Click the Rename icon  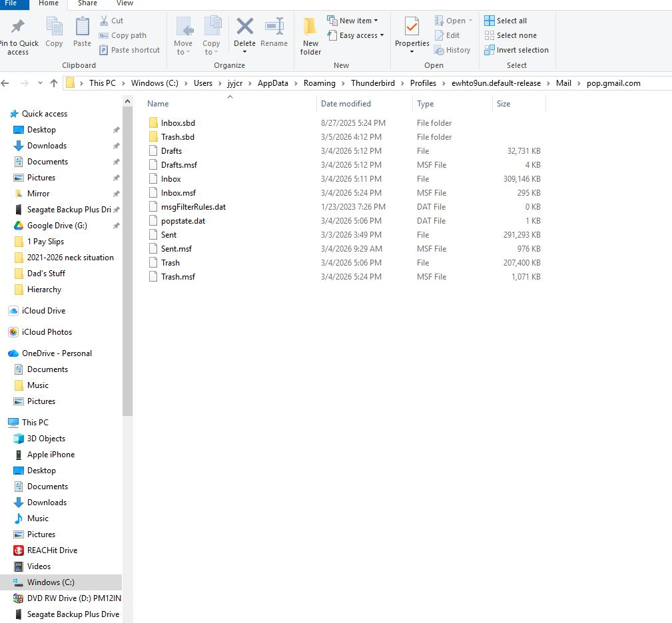point(274,26)
